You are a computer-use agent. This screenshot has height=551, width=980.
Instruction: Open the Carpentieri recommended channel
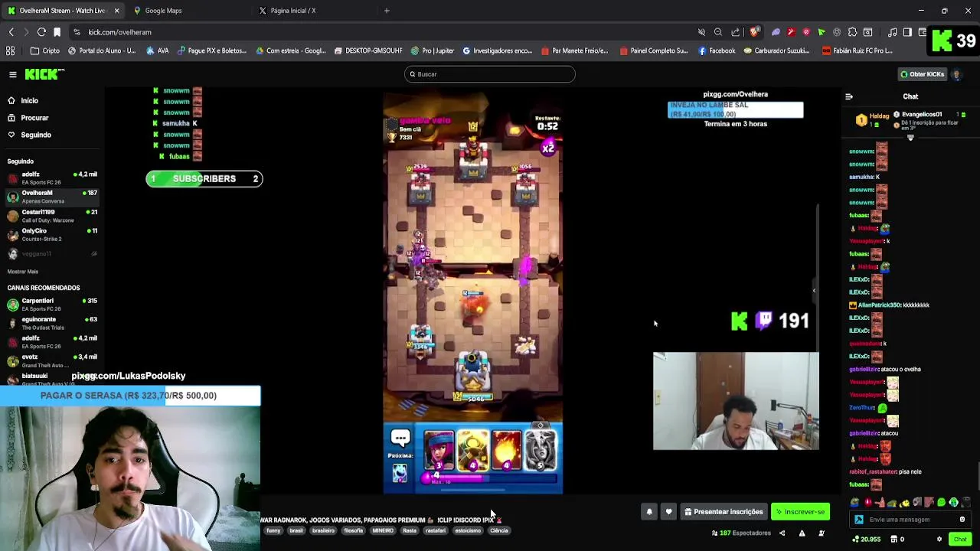coord(52,305)
